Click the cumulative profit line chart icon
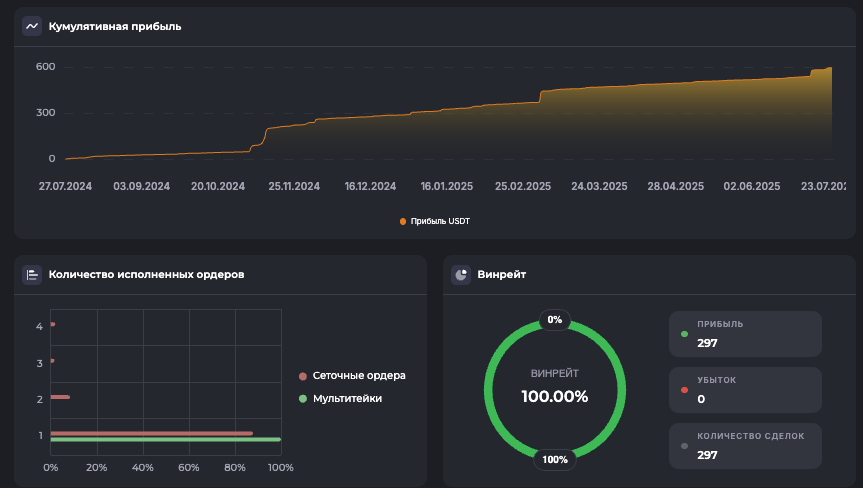Viewport: 863px width, 488px height. tap(32, 26)
